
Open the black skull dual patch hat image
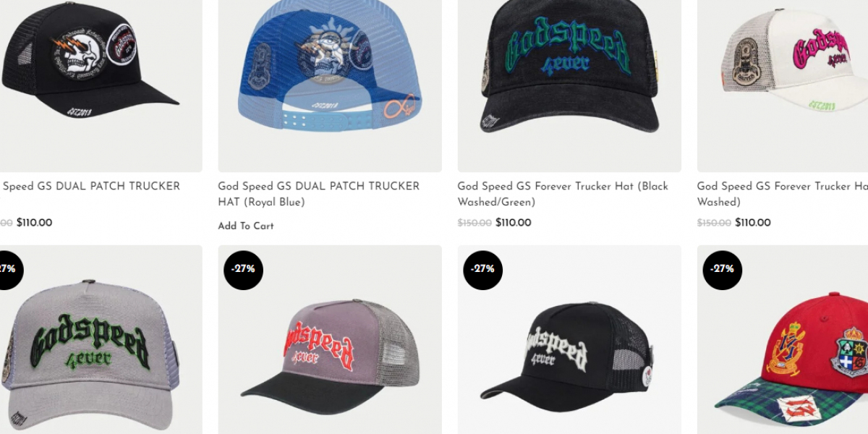coord(101,86)
